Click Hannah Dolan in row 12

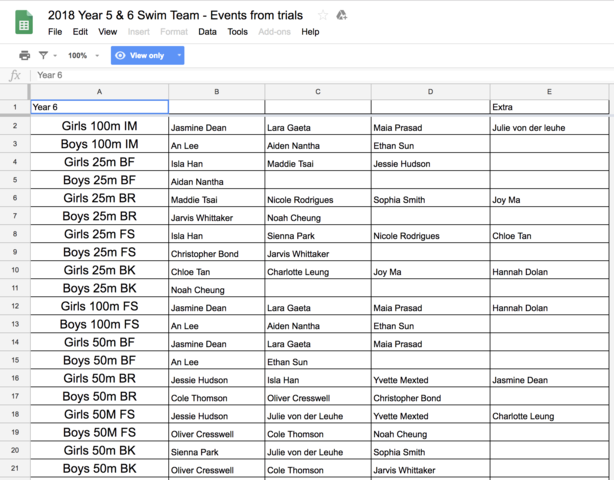[549, 306]
